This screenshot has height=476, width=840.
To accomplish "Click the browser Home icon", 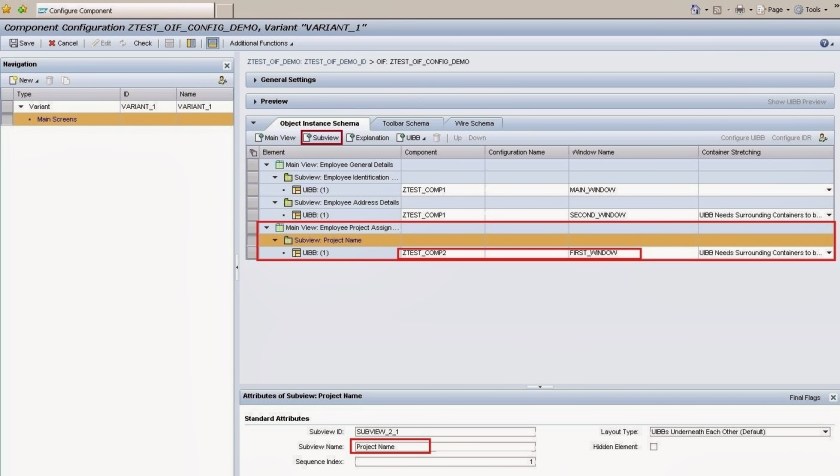I will 696,9.
